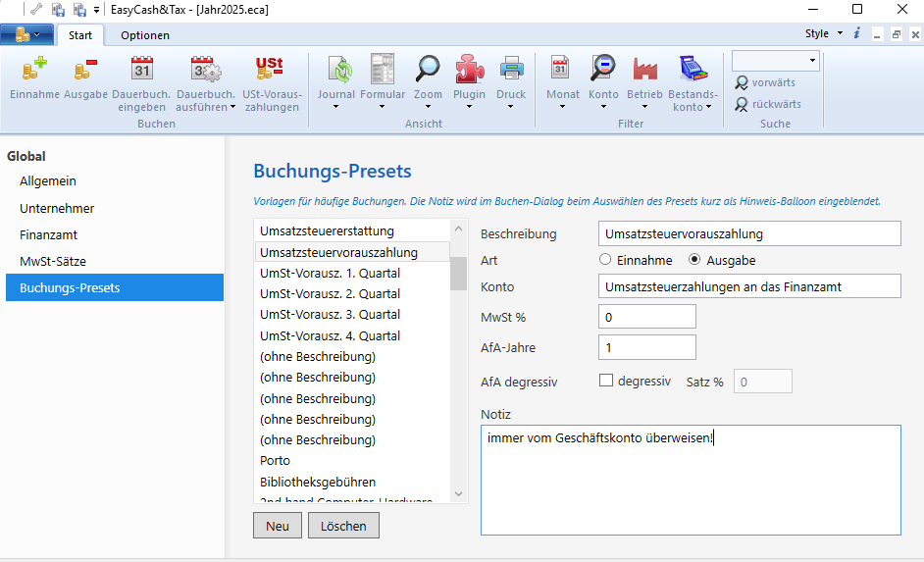Click the second save icon in title bar
Image resolution: width=924 pixels, height=562 pixels.
click(x=79, y=10)
